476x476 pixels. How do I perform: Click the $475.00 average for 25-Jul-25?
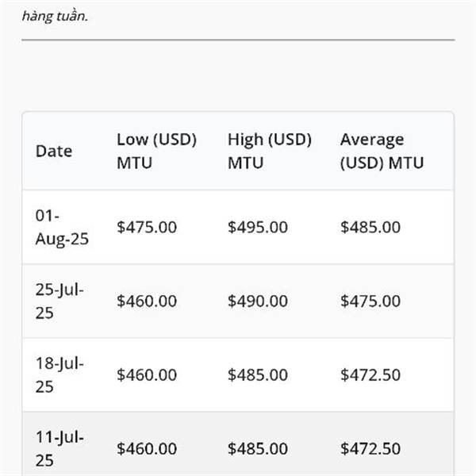point(370,301)
